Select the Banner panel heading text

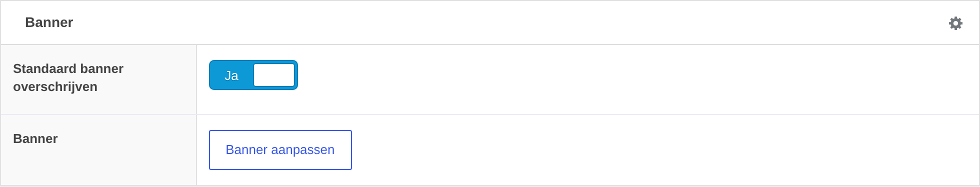tap(49, 22)
